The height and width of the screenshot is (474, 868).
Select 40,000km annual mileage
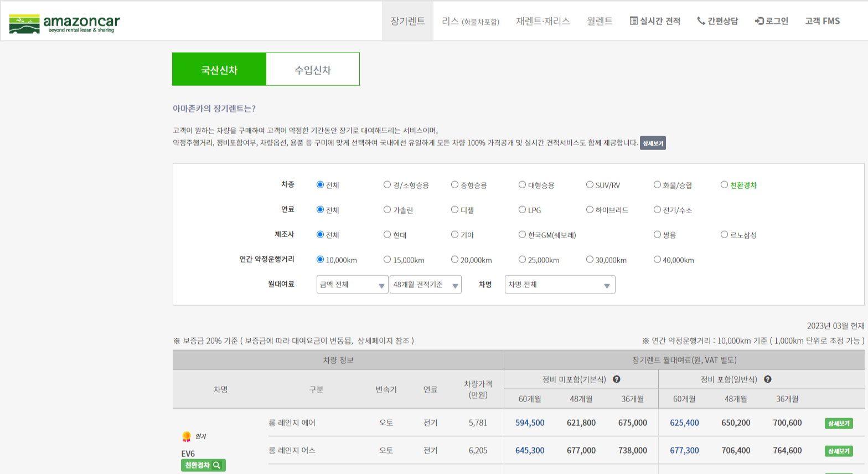657,259
